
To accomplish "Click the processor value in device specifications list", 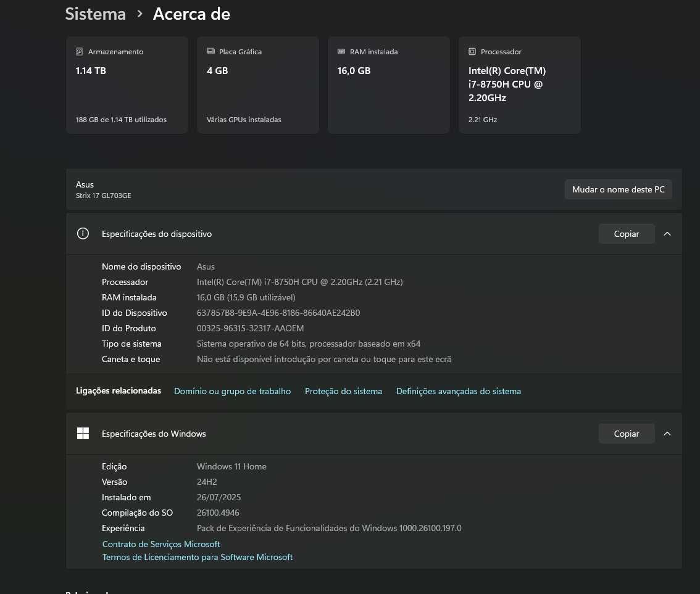I will click(299, 282).
